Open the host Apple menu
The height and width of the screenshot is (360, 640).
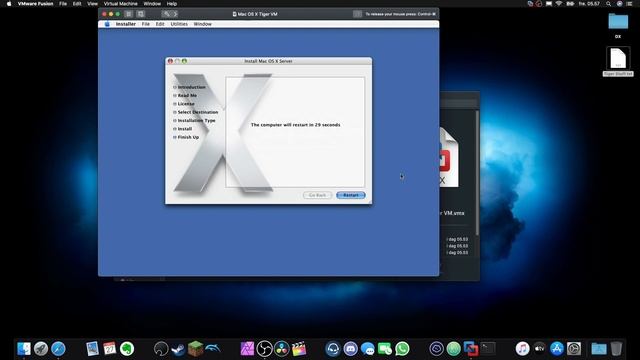pyautogui.click(x=9, y=4)
